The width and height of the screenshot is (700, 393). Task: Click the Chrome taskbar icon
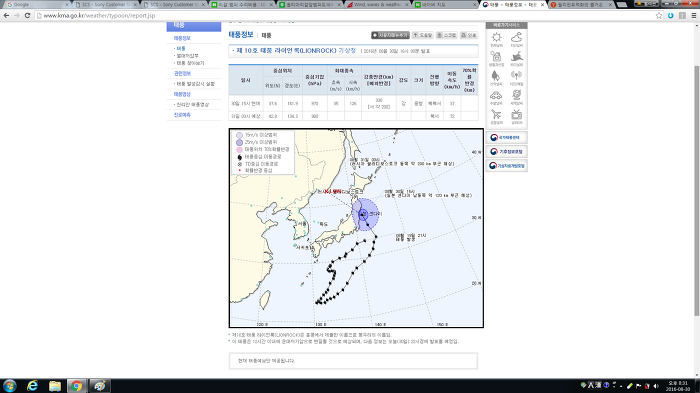(x=77, y=385)
